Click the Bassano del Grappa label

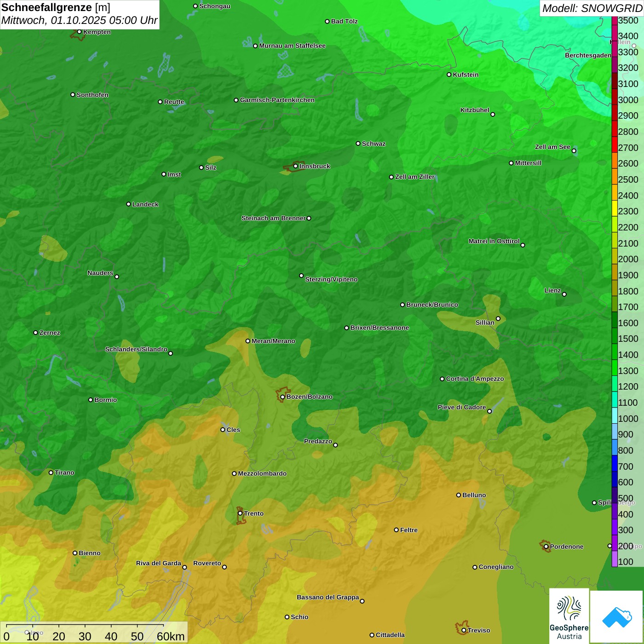pos(328,597)
